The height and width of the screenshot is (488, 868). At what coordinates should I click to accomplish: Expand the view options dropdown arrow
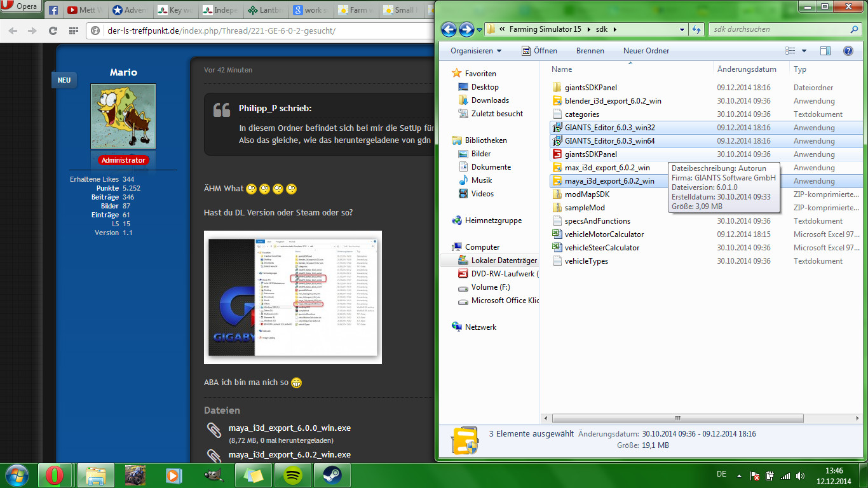(804, 51)
